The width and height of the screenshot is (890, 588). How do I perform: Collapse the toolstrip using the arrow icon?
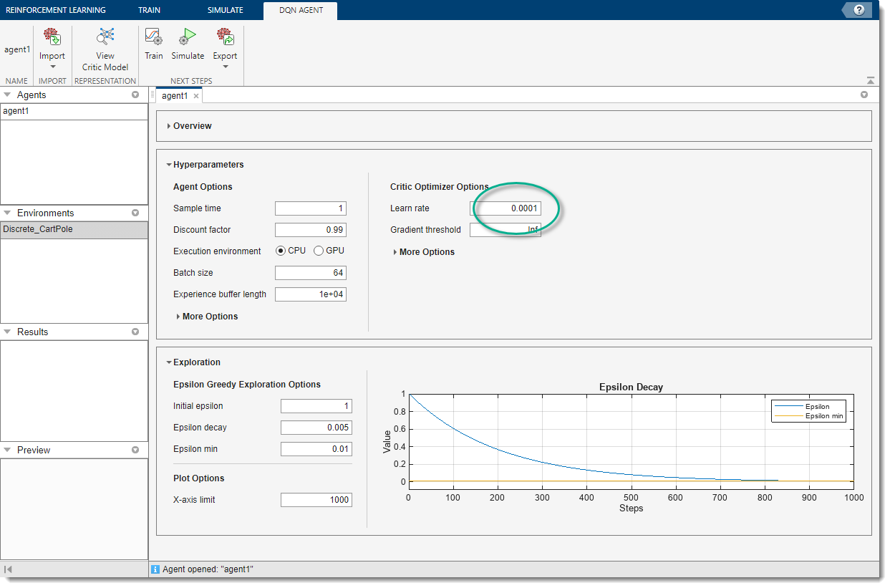coord(870,79)
